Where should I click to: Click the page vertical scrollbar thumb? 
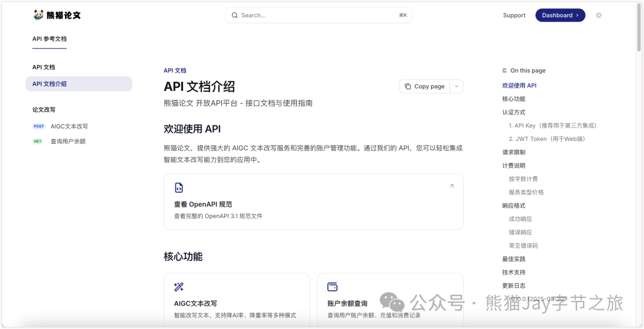(x=640, y=26)
